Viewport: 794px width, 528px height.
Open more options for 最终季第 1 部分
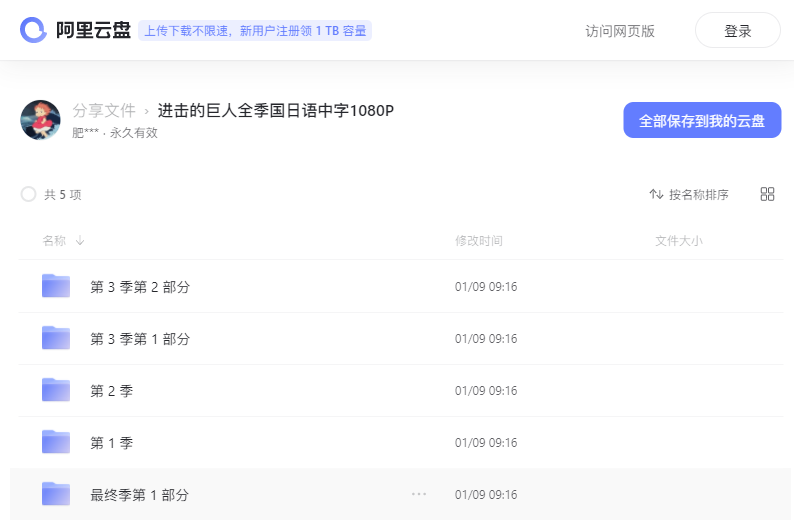tap(419, 494)
